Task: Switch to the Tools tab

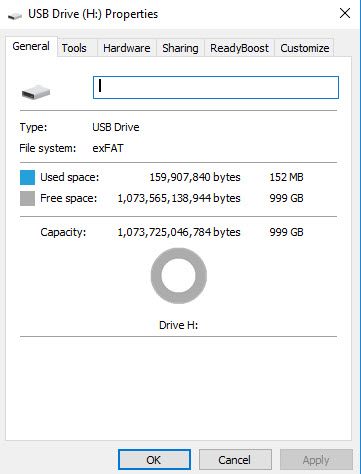Action: [x=74, y=48]
